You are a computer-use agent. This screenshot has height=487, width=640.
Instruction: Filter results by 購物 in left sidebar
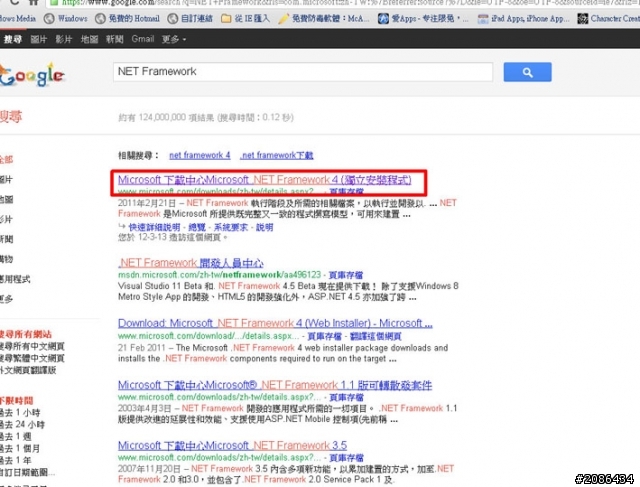(x=7, y=259)
